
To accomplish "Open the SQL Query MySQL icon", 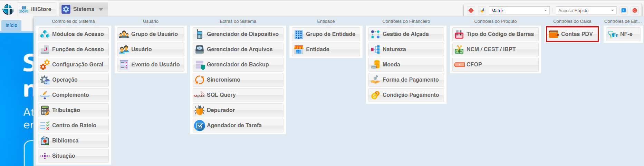I will [x=199, y=95].
